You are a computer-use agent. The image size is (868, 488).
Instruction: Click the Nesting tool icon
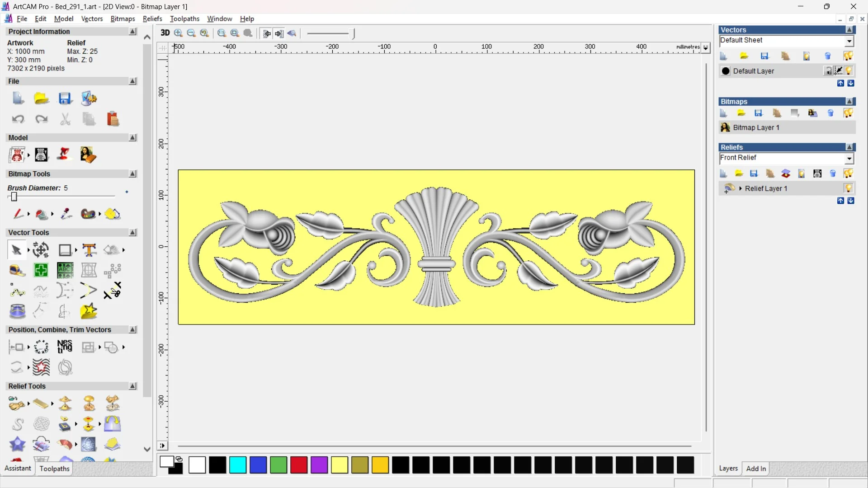coord(65,347)
